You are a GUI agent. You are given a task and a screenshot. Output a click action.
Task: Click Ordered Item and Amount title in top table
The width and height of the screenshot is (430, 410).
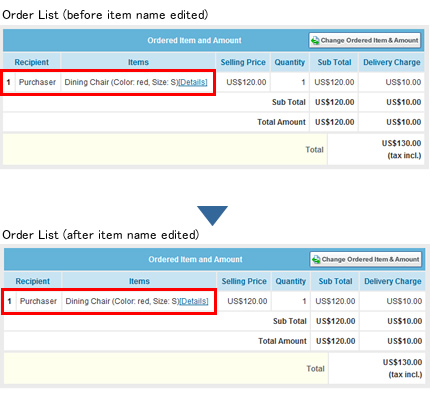click(x=194, y=41)
